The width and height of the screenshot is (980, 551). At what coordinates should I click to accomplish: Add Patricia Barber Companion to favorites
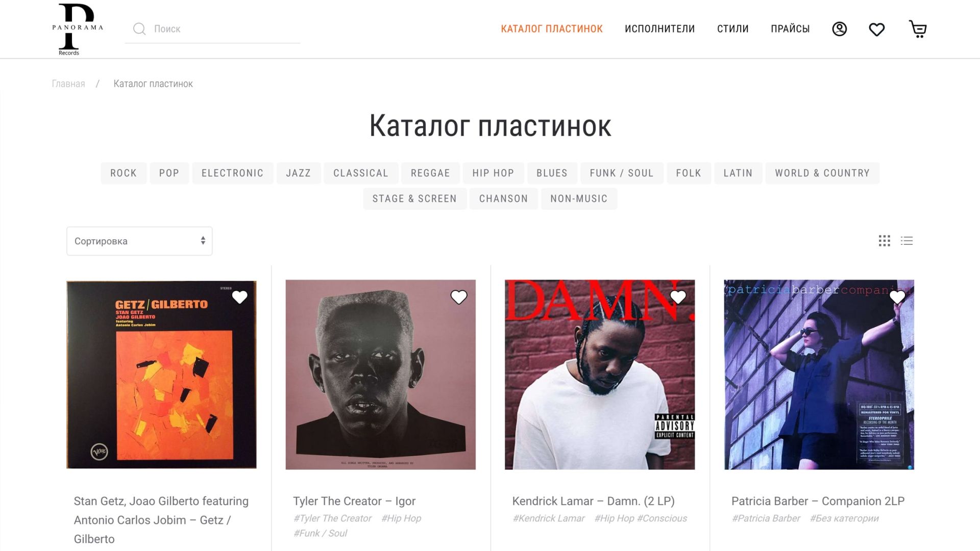(x=897, y=297)
